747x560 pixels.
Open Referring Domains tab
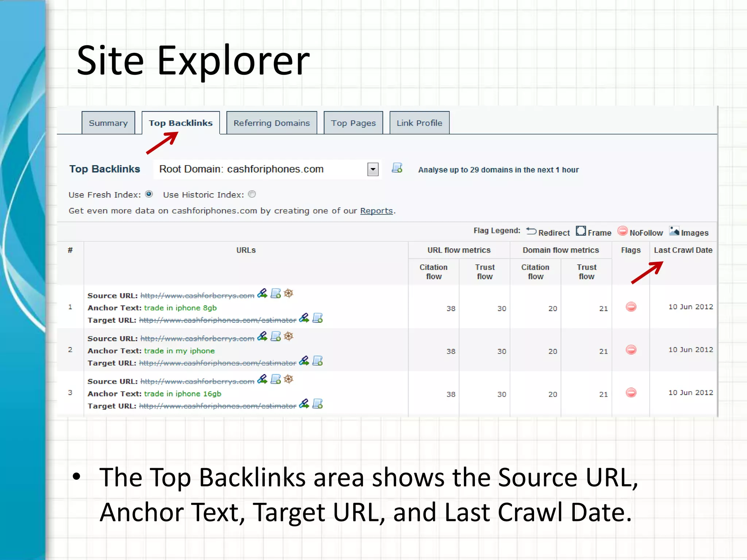[x=272, y=123]
